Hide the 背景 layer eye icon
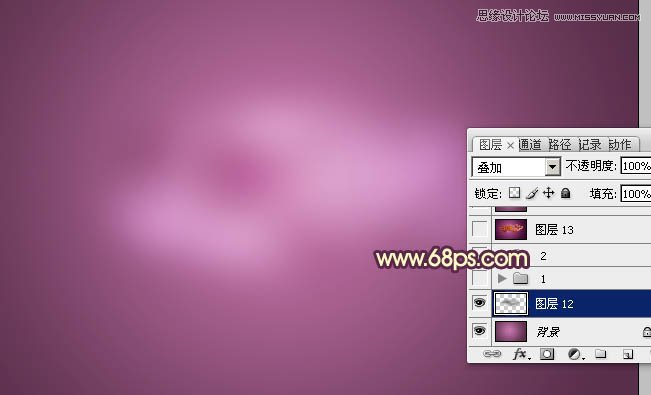 click(x=479, y=331)
